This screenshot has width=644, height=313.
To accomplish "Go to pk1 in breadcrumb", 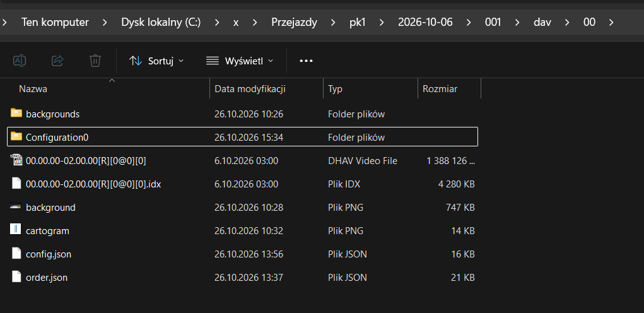I will pos(357,22).
